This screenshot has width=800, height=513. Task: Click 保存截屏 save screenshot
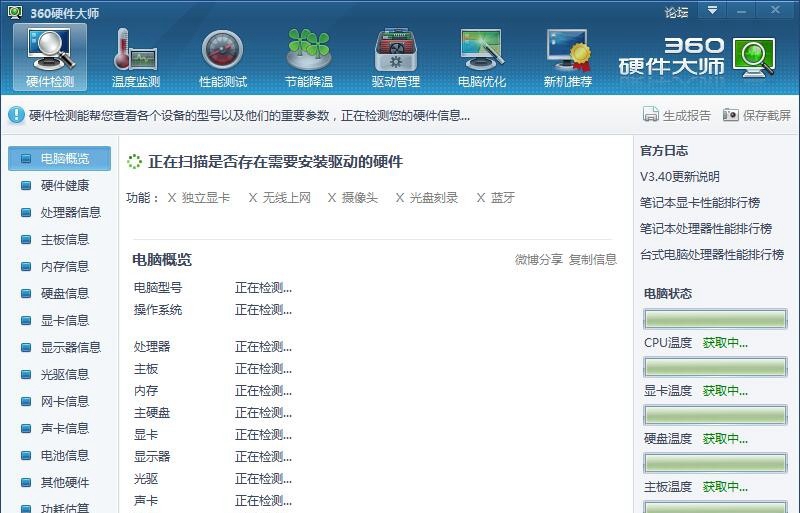click(x=757, y=115)
